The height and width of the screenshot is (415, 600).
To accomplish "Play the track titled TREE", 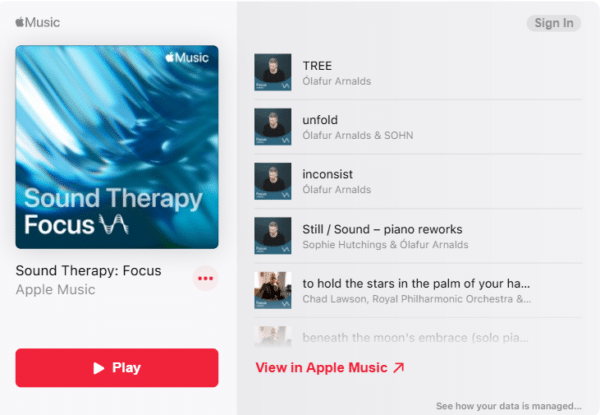I will (x=317, y=66).
